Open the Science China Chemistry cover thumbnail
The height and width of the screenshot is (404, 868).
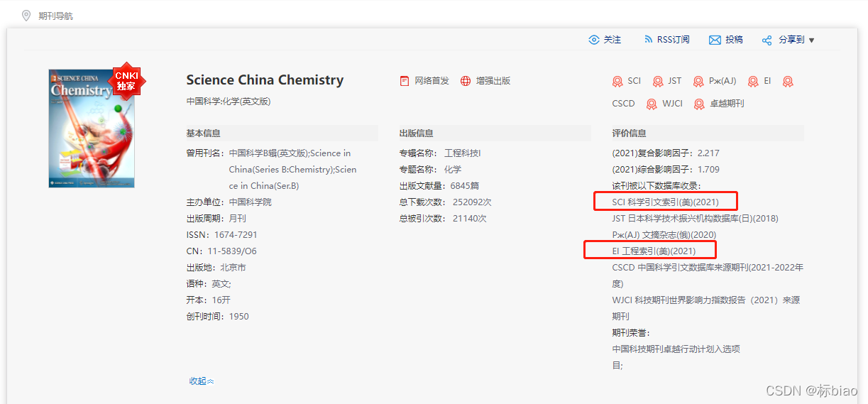[91, 129]
